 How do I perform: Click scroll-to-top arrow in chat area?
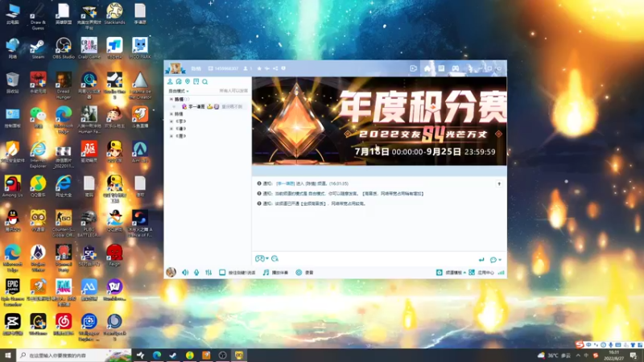point(499,184)
